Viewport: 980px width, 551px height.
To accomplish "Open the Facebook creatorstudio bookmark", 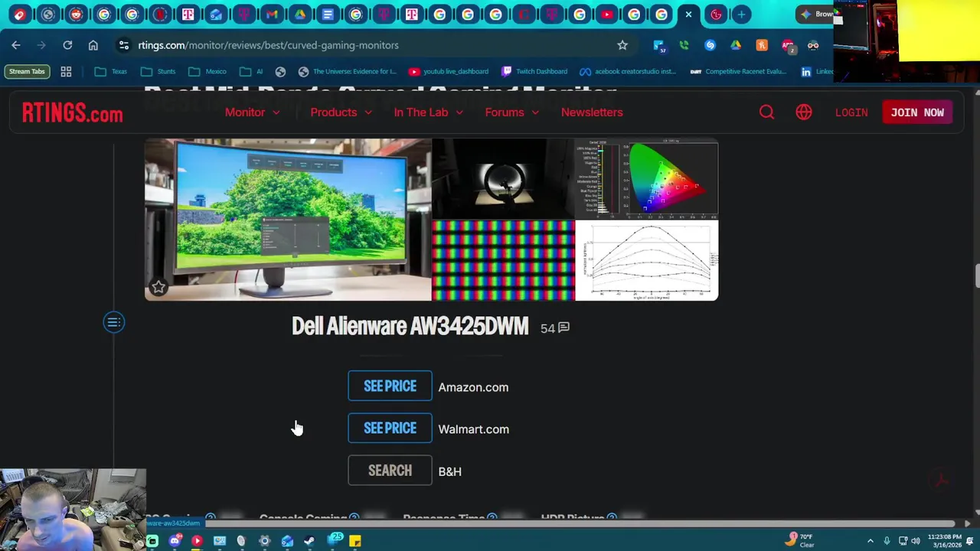I will (x=628, y=71).
